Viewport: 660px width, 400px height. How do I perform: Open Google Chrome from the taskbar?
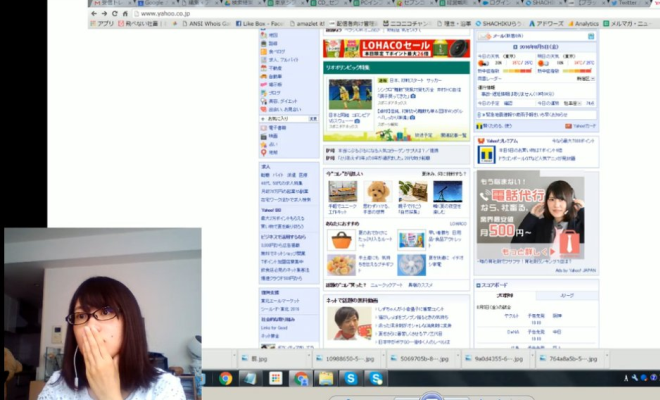point(226,378)
